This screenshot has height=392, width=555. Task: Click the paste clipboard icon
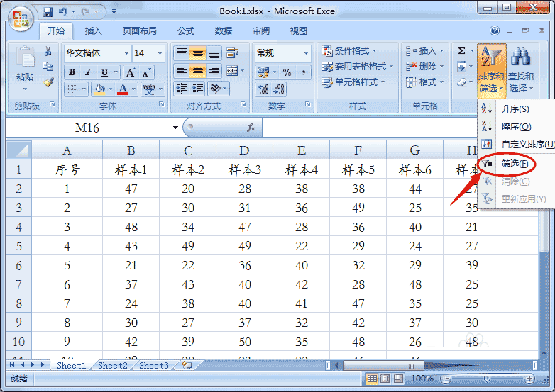click(x=25, y=57)
